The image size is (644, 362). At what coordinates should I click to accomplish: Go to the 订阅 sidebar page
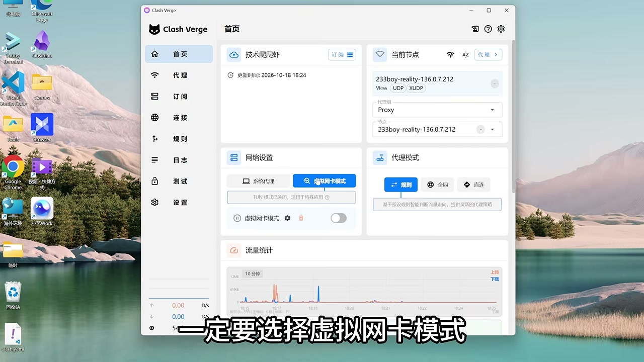(x=179, y=96)
